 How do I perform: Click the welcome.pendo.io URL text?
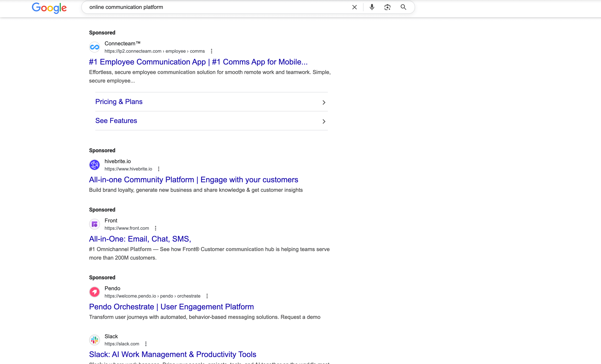click(x=152, y=296)
